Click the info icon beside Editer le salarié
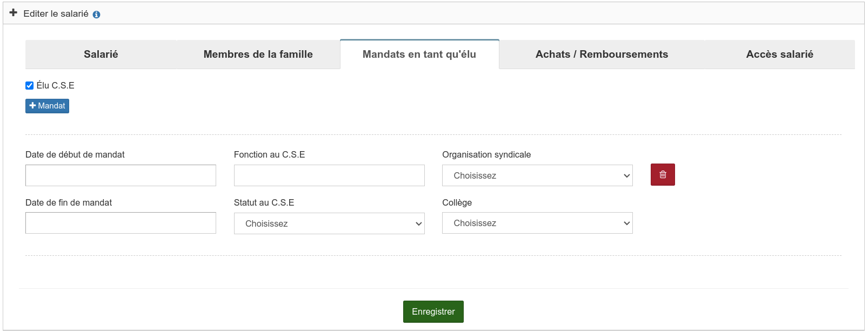868x333 pixels. tap(96, 15)
